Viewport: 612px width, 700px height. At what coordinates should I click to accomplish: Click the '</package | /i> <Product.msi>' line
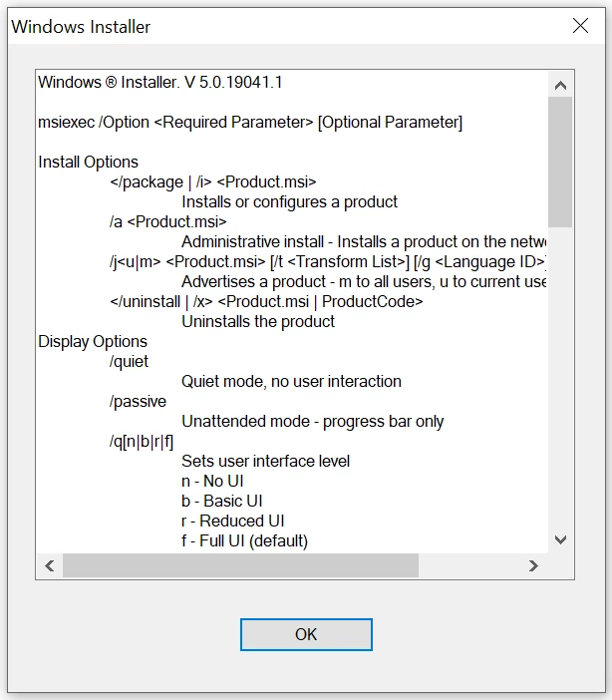[x=213, y=181]
